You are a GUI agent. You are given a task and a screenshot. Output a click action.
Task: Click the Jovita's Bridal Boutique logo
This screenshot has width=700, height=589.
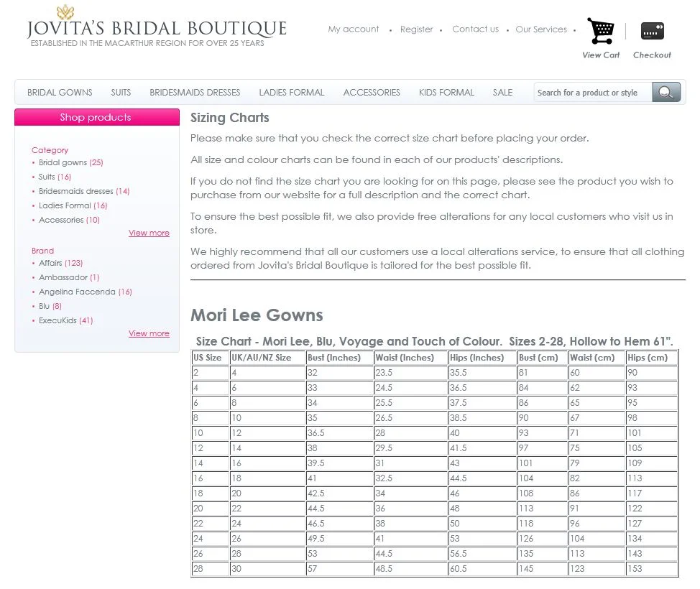click(157, 27)
